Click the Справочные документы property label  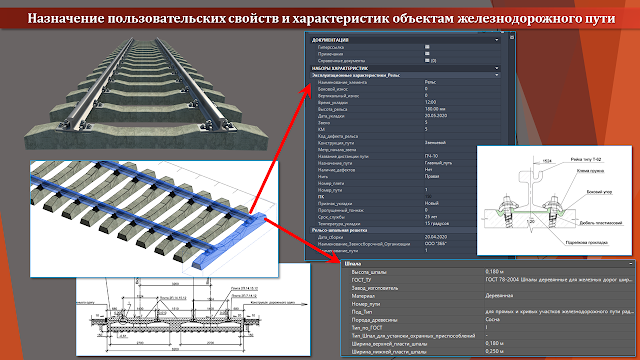pyautogui.click(x=341, y=60)
